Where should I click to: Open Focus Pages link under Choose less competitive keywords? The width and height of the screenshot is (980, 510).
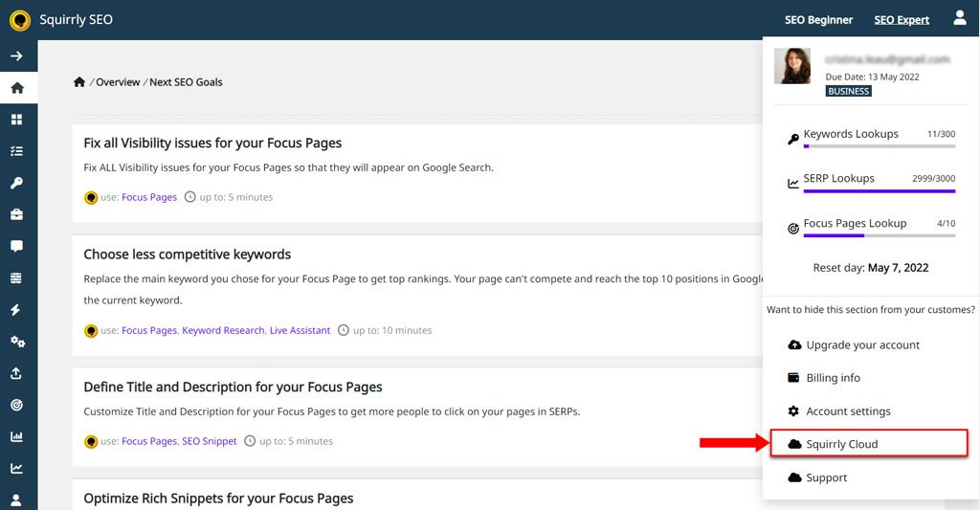[x=148, y=330]
